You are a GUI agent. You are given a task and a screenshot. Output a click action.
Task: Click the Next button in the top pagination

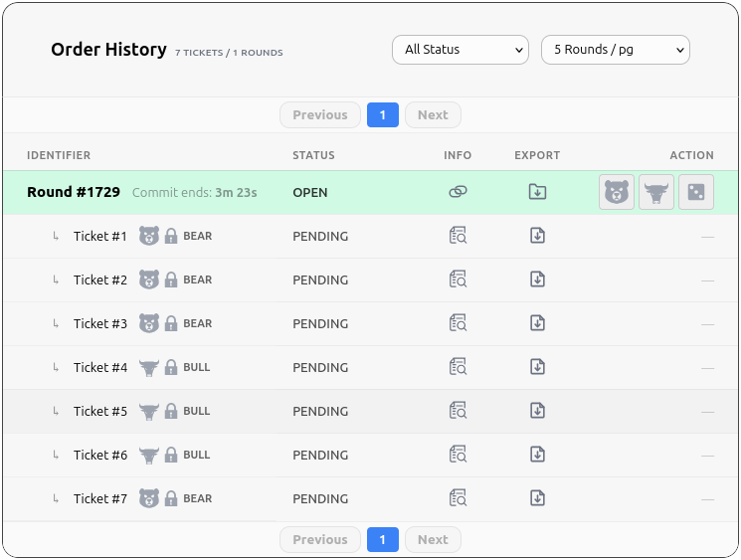[x=433, y=115]
